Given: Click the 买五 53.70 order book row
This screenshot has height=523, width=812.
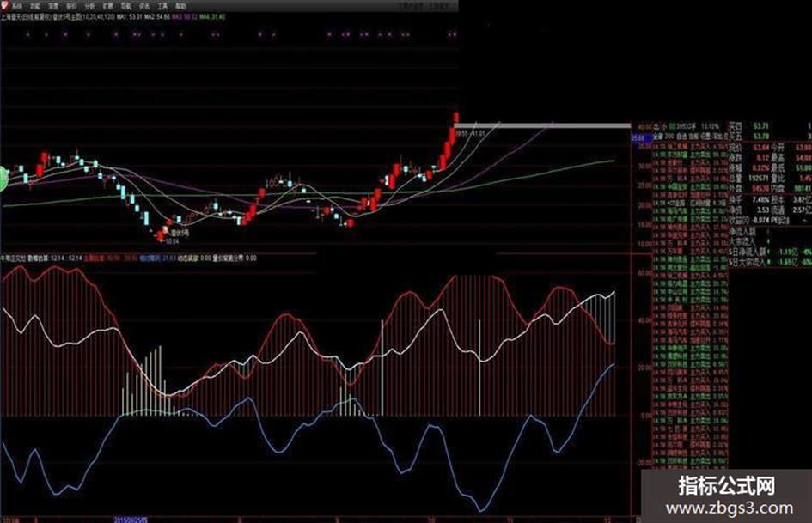Looking at the screenshot, I should tap(770, 137).
